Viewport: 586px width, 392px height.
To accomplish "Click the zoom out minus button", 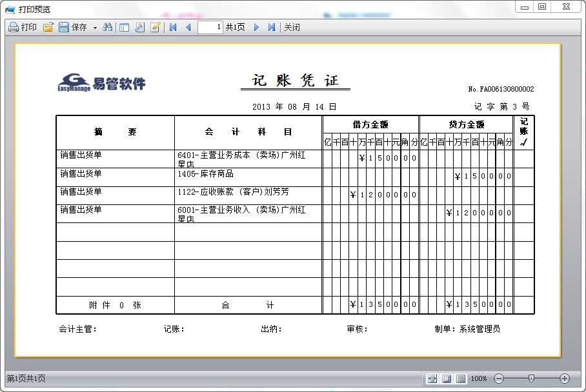I will pos(499,379).
